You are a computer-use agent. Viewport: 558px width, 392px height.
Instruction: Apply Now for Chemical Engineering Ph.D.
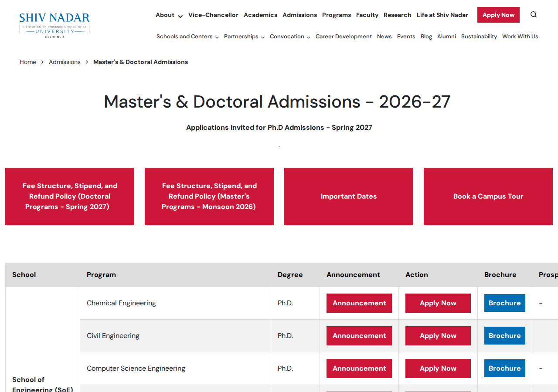[x=438, y=303]
